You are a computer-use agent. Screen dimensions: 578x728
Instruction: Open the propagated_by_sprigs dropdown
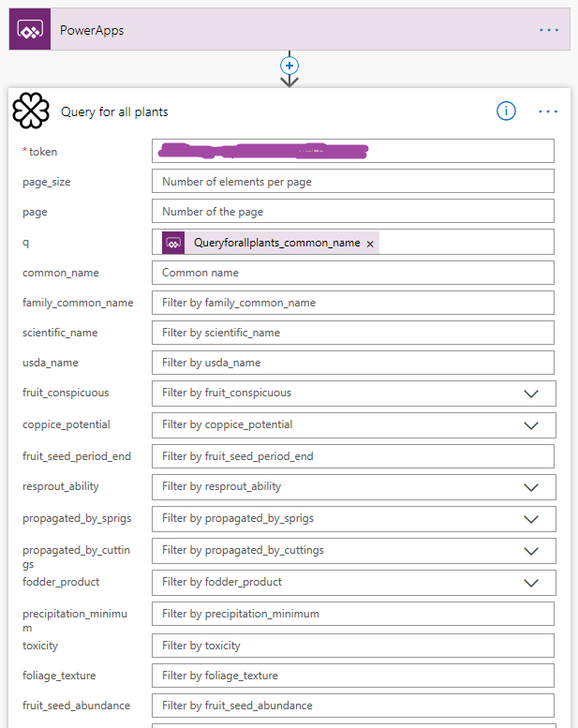pyautogui.click(x=531, y=519)
